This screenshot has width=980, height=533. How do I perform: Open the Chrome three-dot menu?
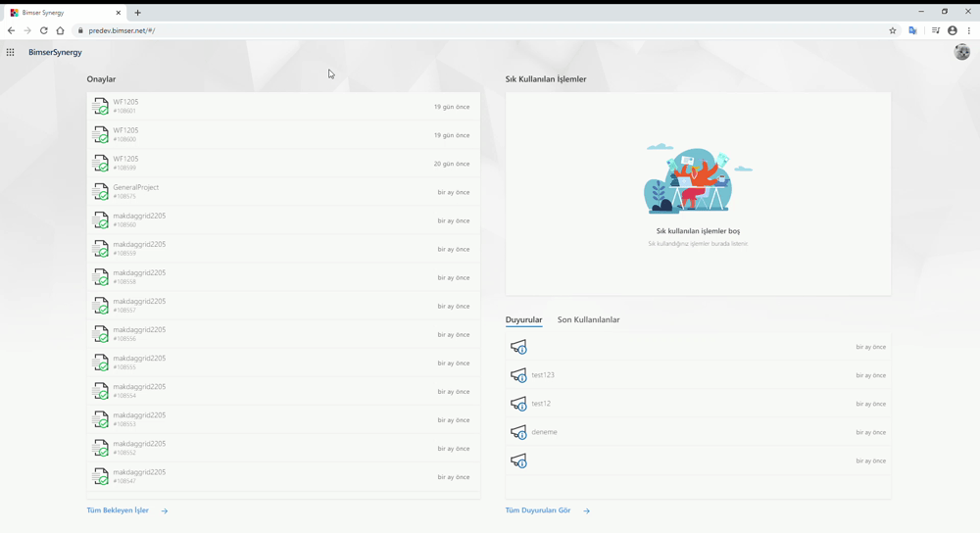(968, 30)
